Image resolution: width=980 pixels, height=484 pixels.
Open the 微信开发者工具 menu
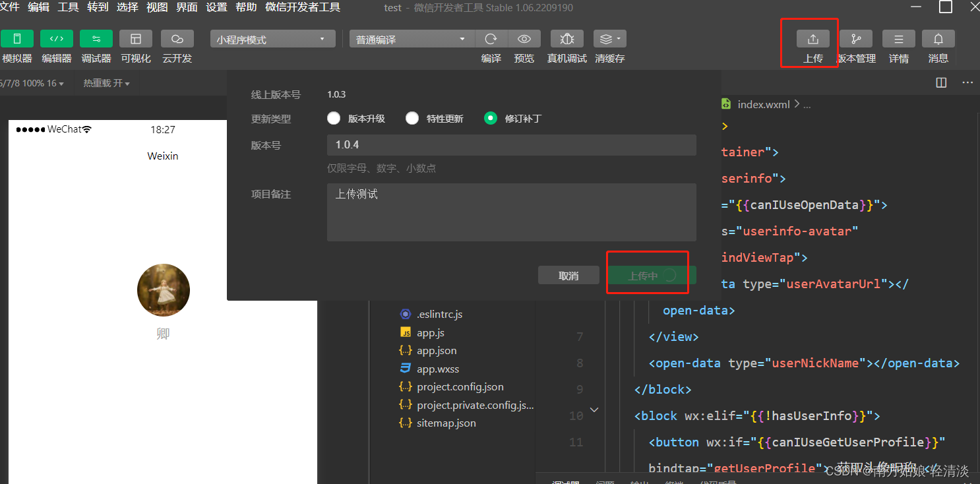303,7
